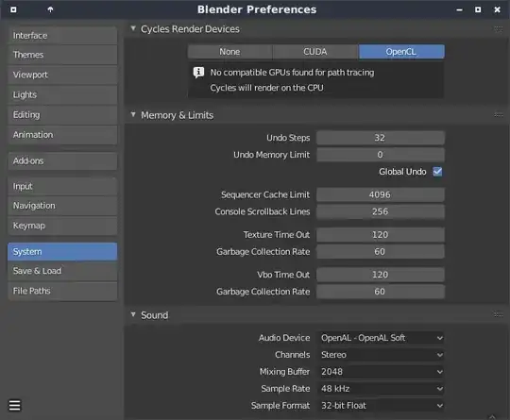Select None as Cycles render device

[x=229, y=52]
